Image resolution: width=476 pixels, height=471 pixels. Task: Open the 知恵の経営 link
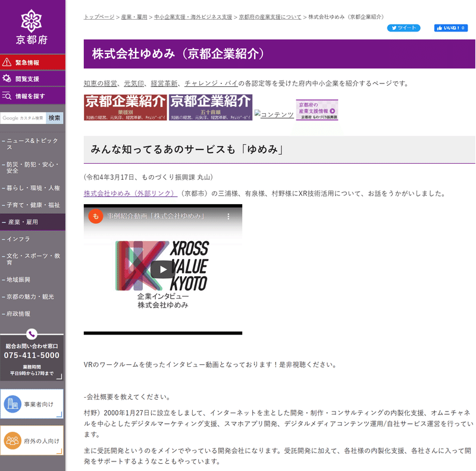(101, 83)
